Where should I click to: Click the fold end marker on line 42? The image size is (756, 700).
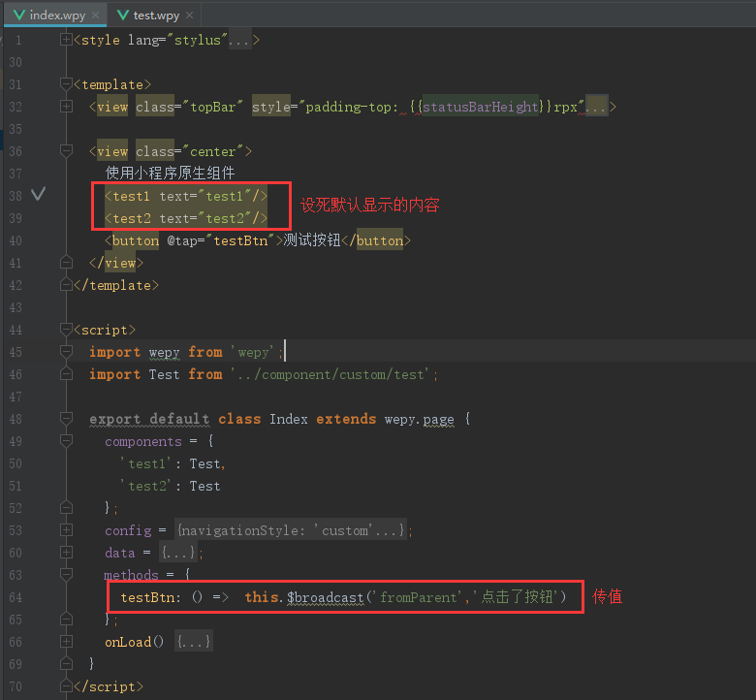click(66, 285)
